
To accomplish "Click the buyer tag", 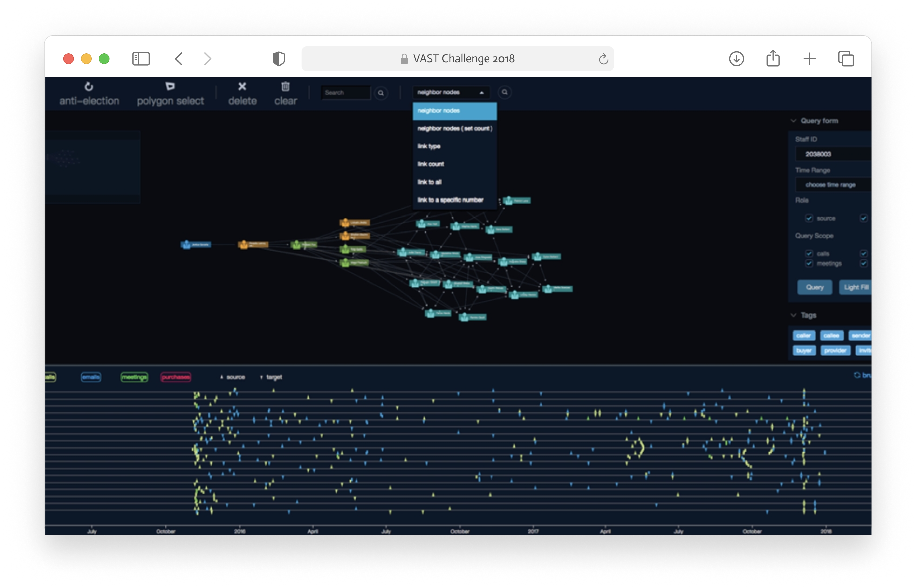I will [x=804, y=350].
